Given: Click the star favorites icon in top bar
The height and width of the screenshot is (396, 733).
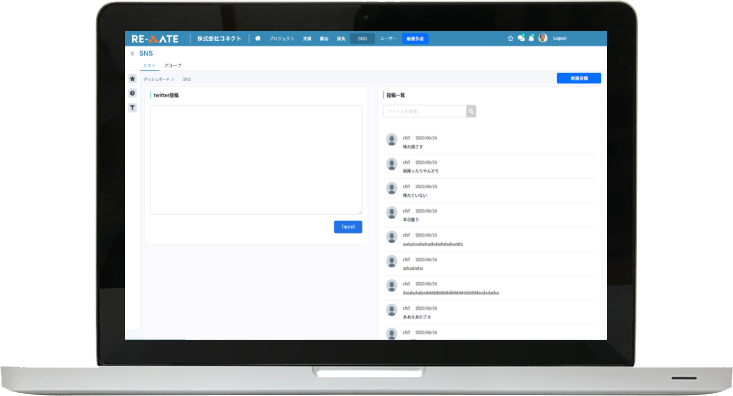Looking at the screenshot, I should tap(510, 38).
